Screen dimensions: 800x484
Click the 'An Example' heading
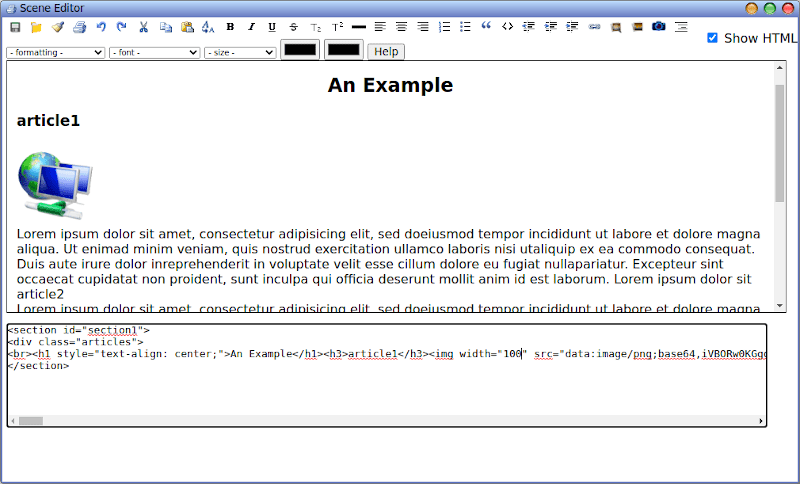pos(390,85)
